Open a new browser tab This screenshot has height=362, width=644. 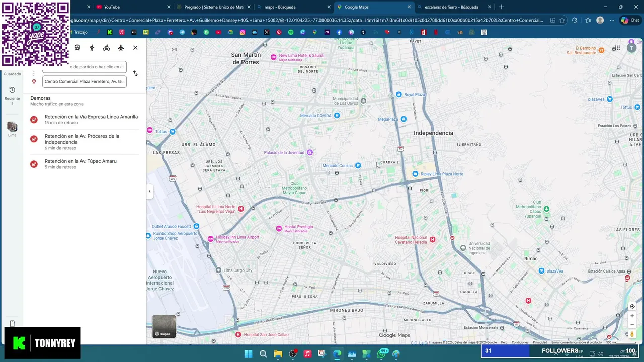501,7
